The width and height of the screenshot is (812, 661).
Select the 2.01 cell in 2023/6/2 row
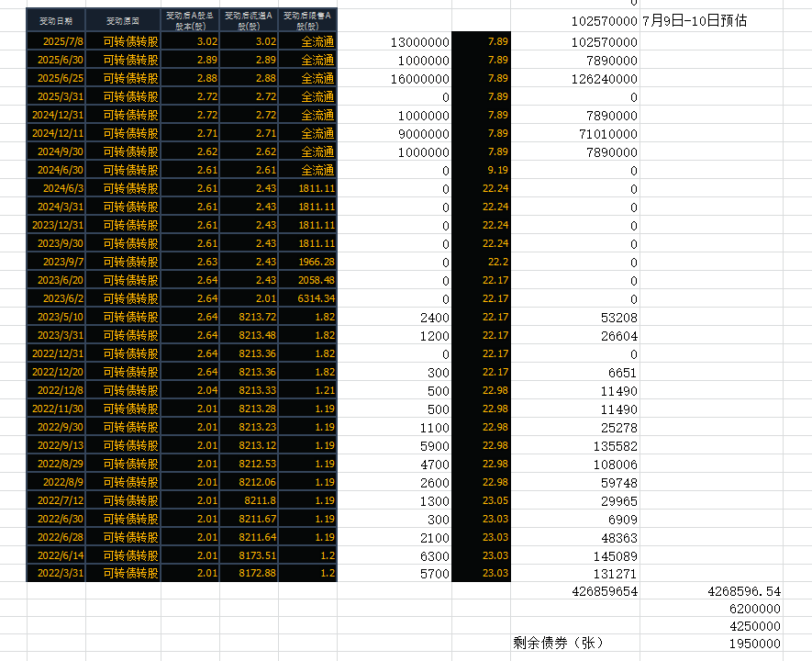249,298
